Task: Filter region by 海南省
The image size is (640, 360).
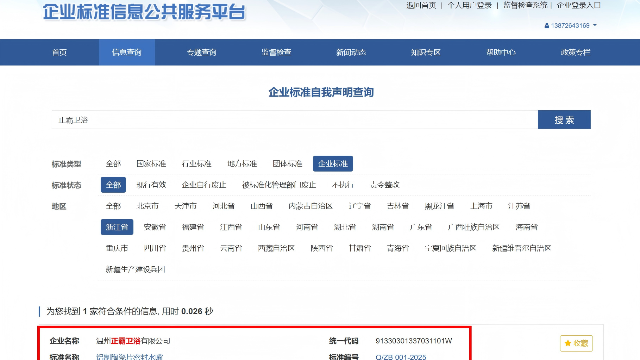Action: [526, 227]
